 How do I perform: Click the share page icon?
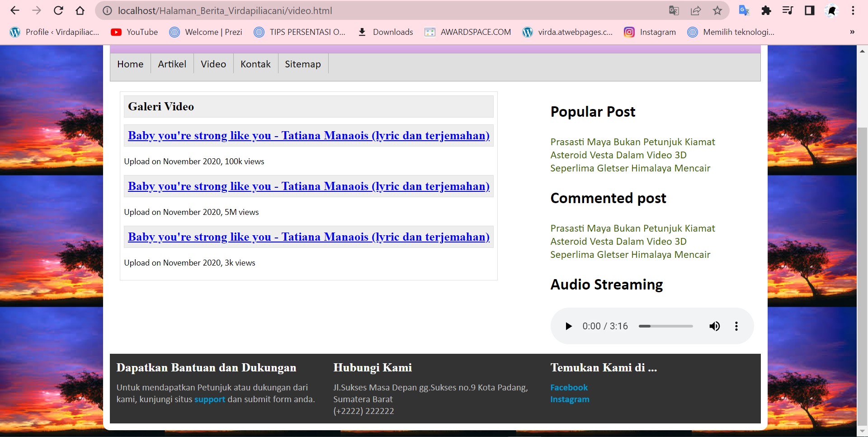tap(696, 10)
